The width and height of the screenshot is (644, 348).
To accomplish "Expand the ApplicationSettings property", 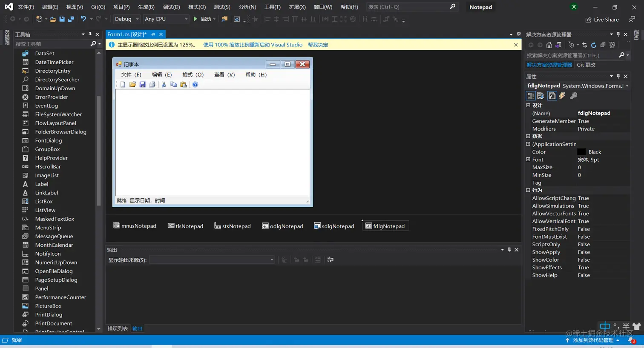I will coord(528,144).
